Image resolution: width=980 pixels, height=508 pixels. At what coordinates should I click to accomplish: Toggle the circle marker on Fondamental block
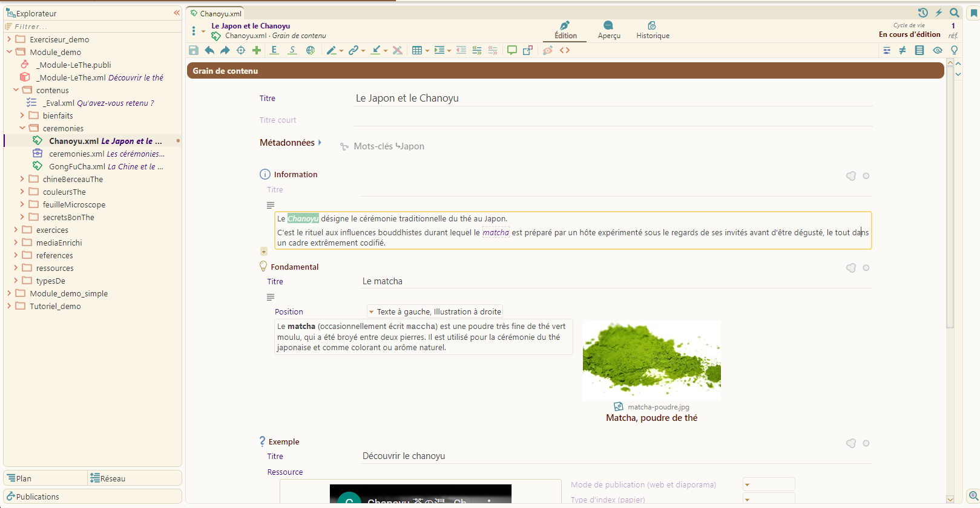tap(866, 268)
